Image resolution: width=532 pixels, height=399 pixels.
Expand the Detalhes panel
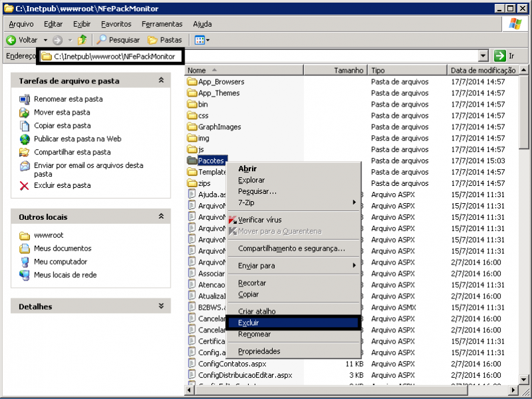pyautogui.click(x=161, y=306)
